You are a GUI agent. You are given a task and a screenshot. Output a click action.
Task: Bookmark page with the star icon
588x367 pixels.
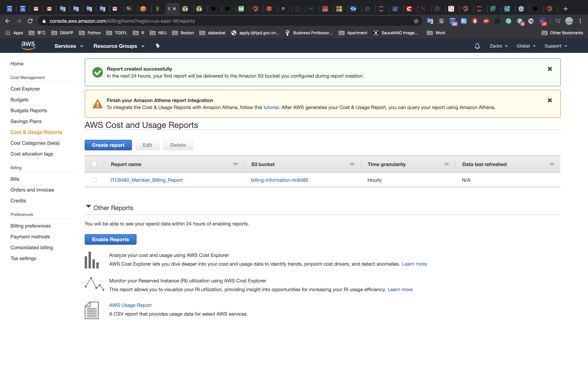point(416,21)
